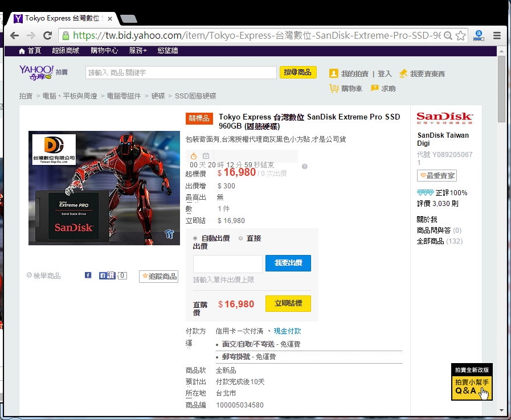This screenshot has height=420, width=511.
Task: Click 電腦、平板與周邊 breadcrumb
Action: [x=70, y=96]
